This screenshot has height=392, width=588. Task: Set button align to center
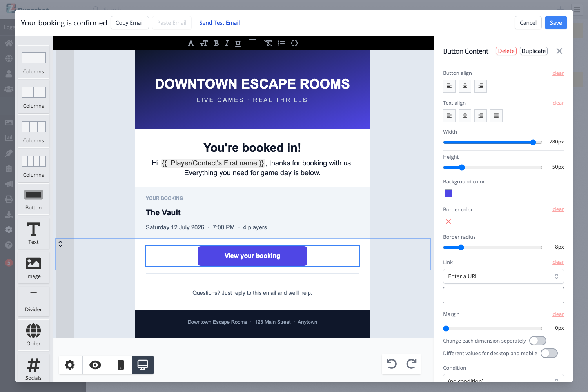pyautogui.click(x=465, y=86)
